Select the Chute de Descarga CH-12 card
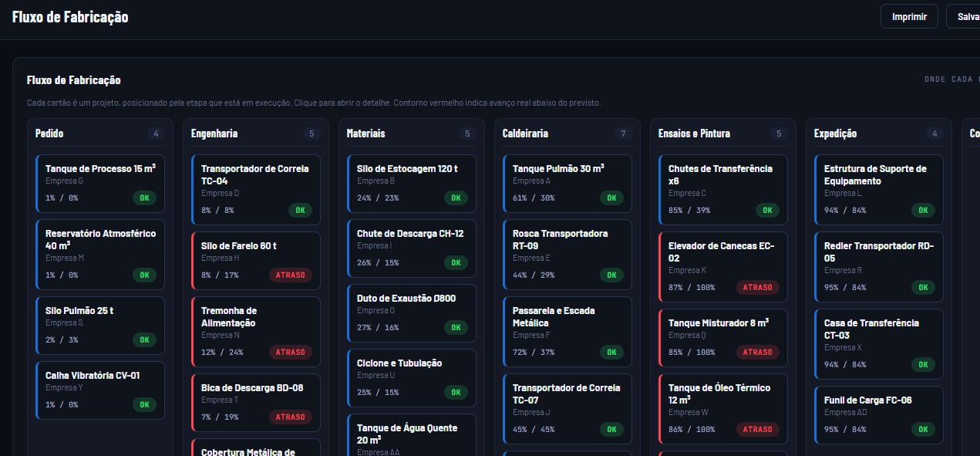Viewport: 980px width, 456px height. (412, 248)
